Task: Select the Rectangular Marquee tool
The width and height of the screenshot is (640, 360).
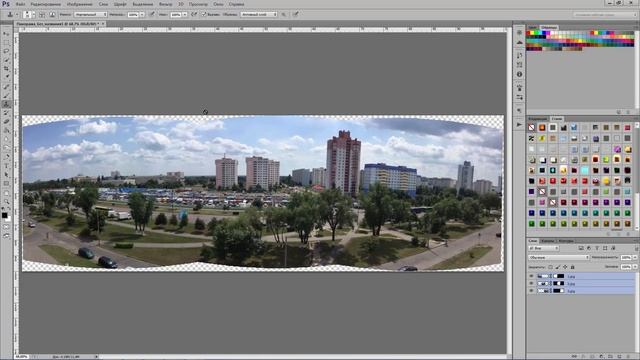Action: [x=6, y=42]
